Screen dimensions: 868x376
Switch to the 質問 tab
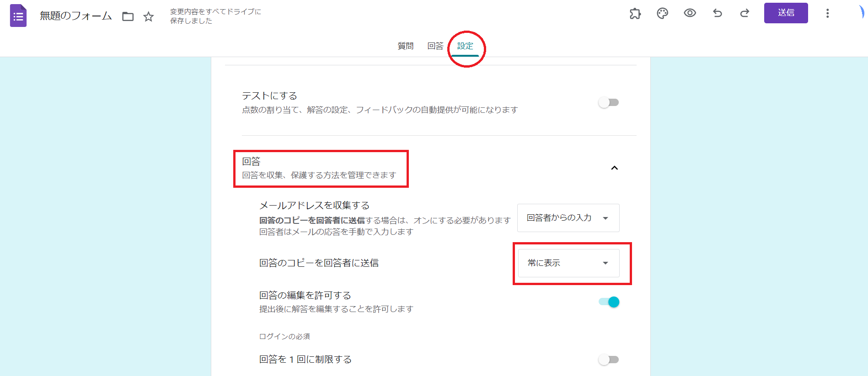(405, 46)
